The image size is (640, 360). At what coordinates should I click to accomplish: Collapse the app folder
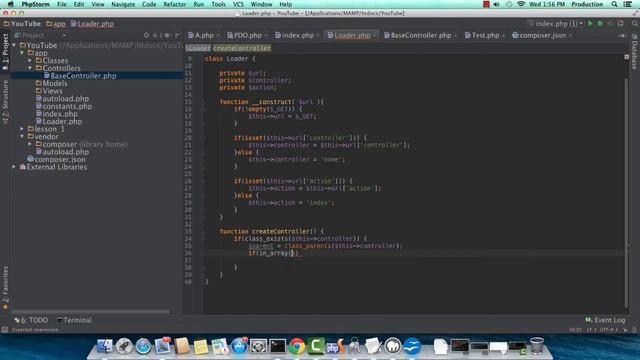[22, 53]
